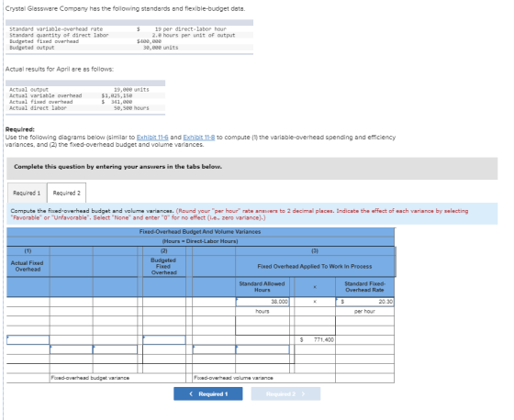This screenshot has height=420, width=514.
Task: Click the volume variance amount input cell
Action: pos(214,349)
